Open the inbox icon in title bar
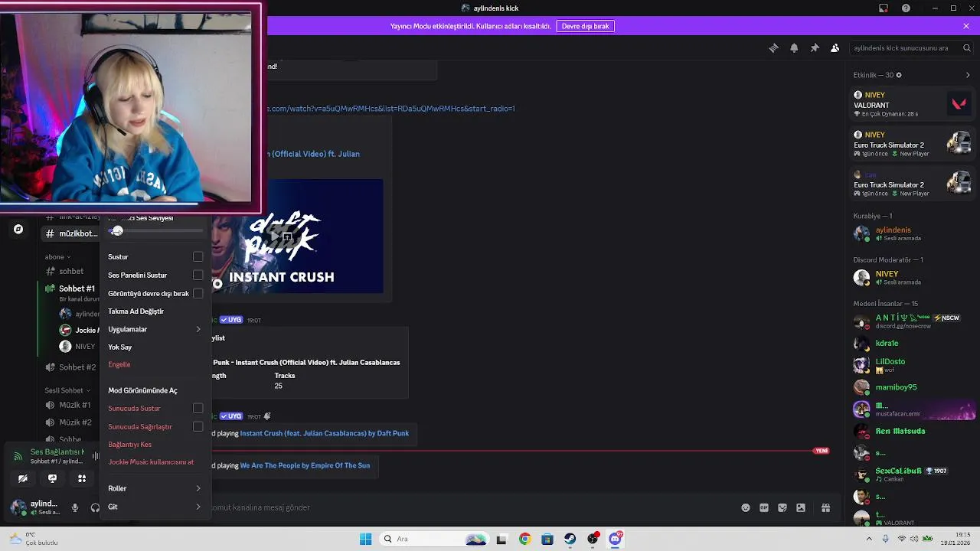This screenshot has width=980, height=551. point(884,8)
